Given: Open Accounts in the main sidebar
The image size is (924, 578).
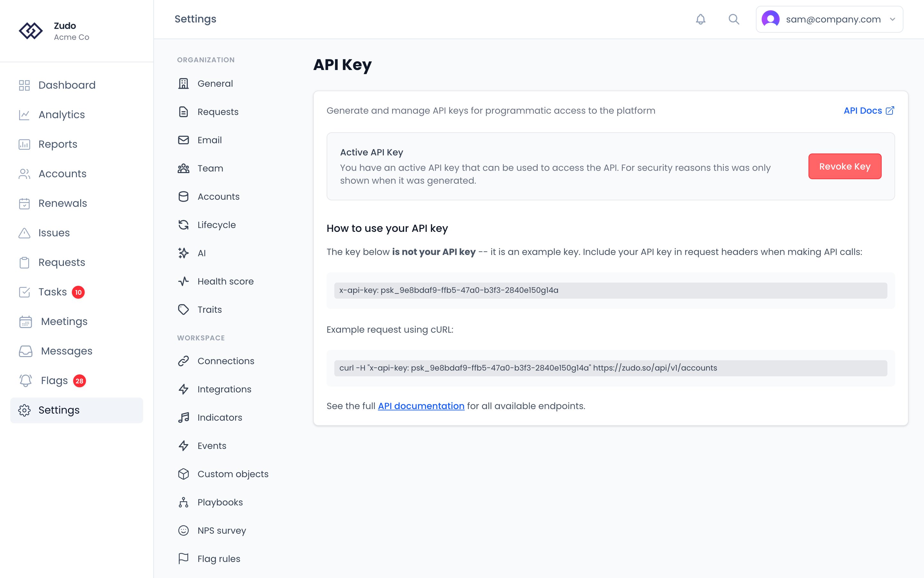Looking at the screenshot, I should click(x=76, y=174).
